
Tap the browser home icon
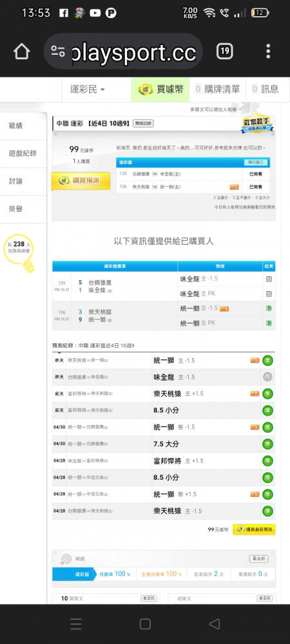click(x=22, y=52)
